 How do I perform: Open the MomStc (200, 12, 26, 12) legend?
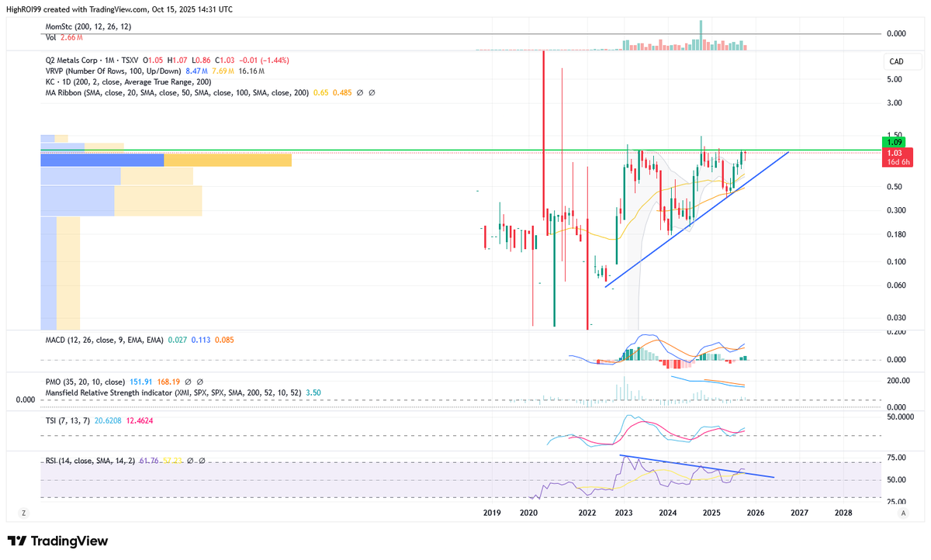pos(87,26)
